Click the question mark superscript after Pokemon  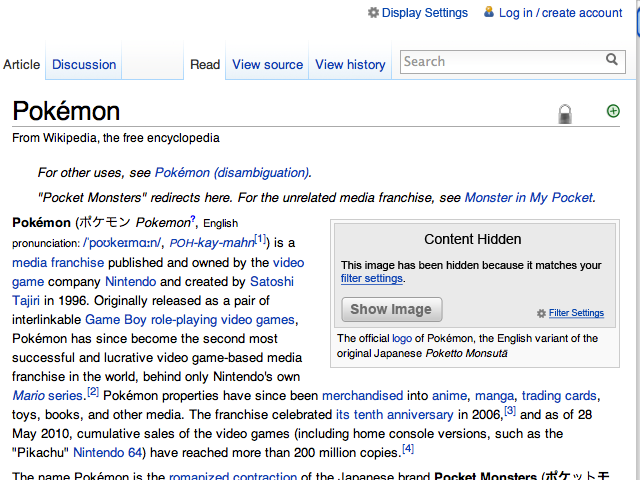(x=193, y=218)
